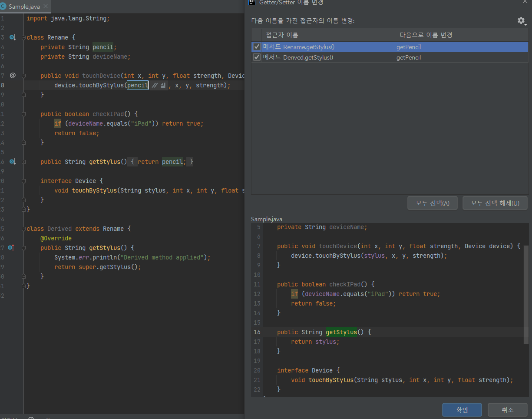Click the 모두 선택 해제(U) button
Screen dimensions: 532x419
click(x=495, y=203)
